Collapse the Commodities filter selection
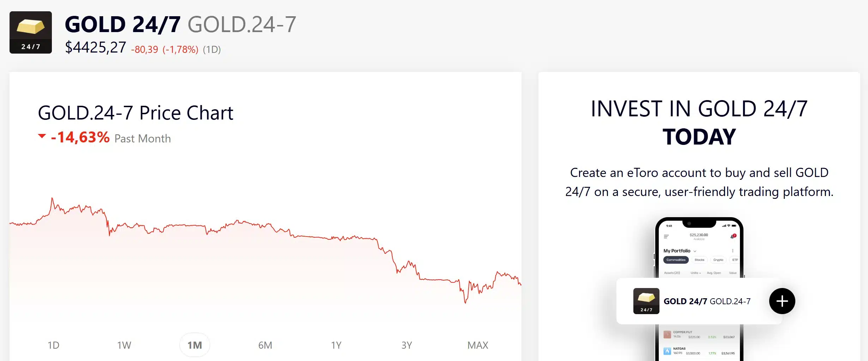Screen dimensions: 868x361 click(x=676, y=260)
